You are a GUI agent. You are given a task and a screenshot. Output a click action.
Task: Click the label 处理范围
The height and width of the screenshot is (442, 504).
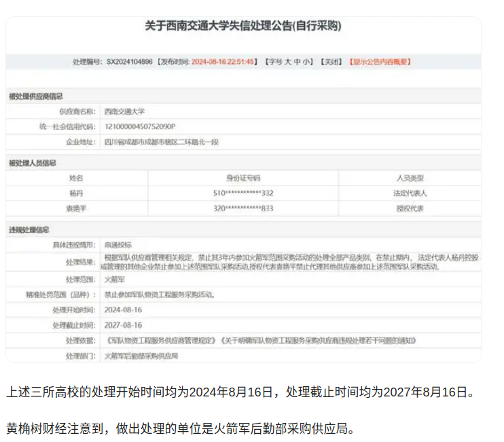point(81,279)
